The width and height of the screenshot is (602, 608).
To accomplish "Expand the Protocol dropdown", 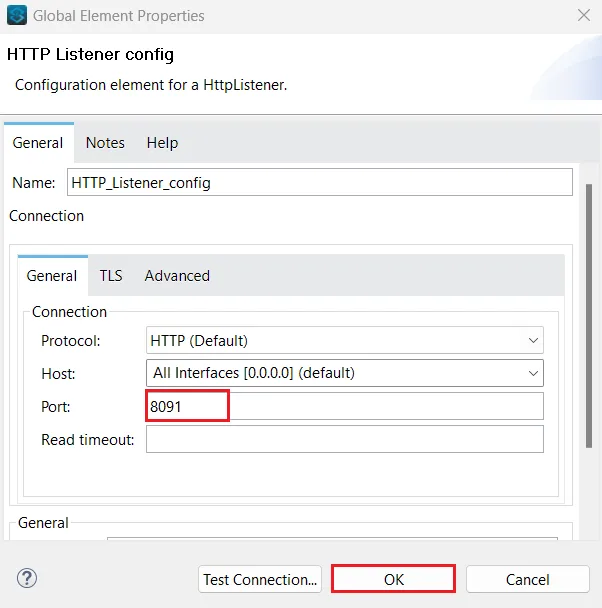I will [345, 341].
